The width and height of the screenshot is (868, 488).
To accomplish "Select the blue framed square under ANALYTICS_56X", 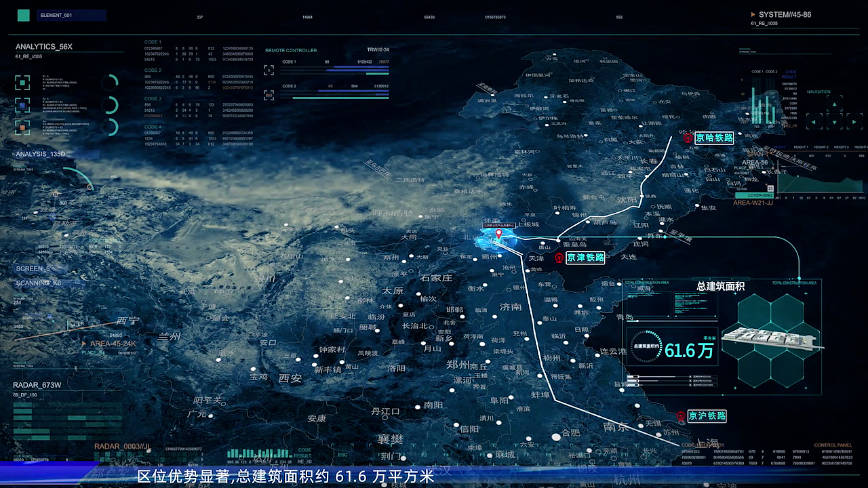I will tap(23, 105).
